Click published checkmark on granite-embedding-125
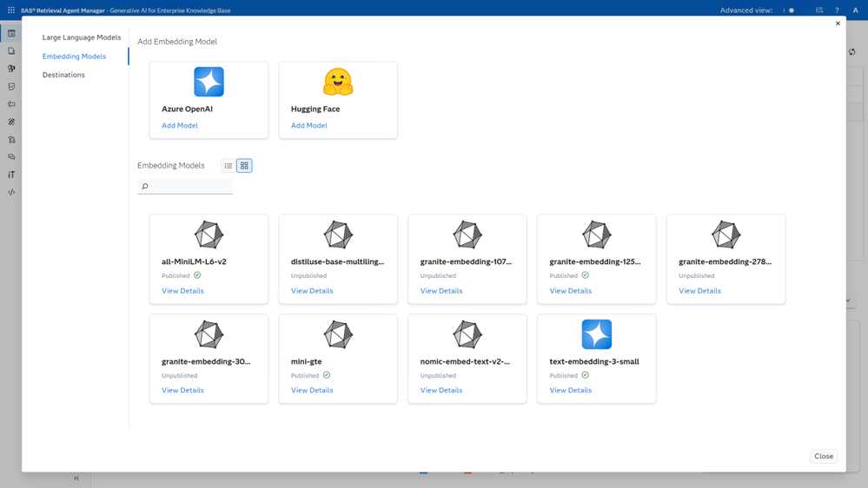 585,275
